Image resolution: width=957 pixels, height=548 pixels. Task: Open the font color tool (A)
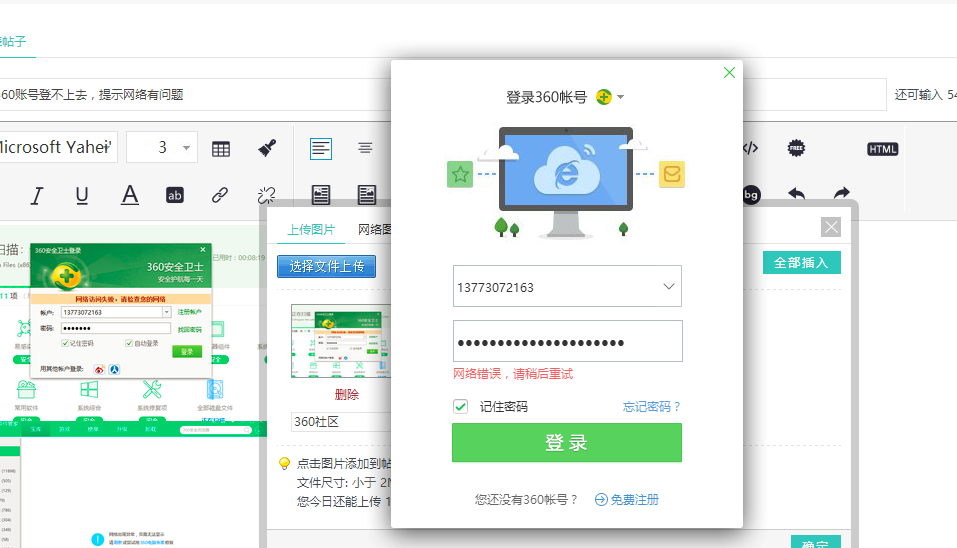[129, 195]
